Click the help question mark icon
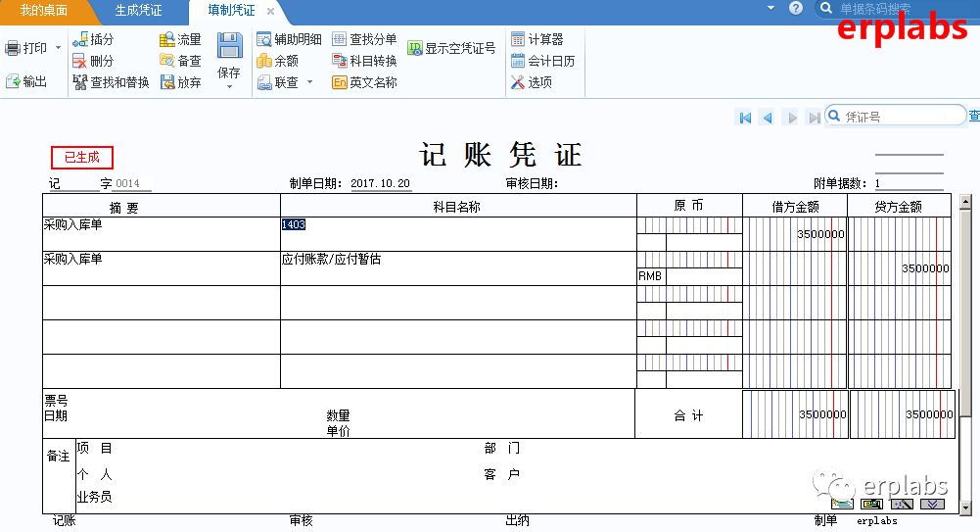 [796, 8]
